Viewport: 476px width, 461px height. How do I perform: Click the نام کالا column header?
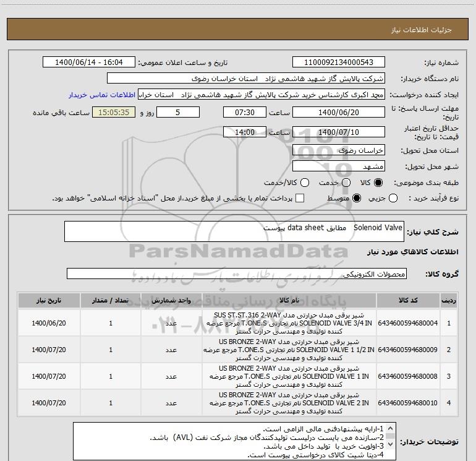(289, 301)
